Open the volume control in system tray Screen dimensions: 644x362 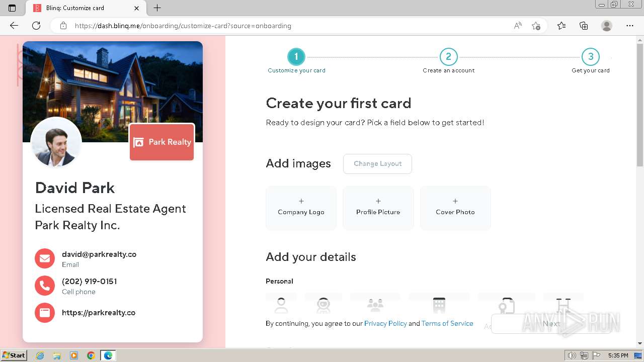[x=572, y=355]
